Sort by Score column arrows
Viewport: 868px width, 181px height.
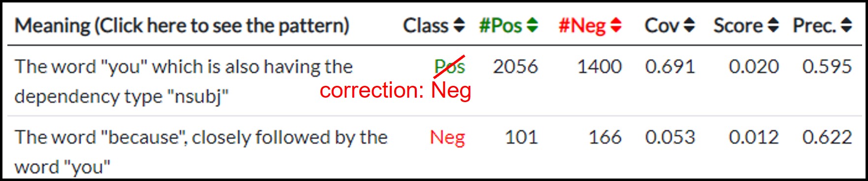click(x=773, y=25)
